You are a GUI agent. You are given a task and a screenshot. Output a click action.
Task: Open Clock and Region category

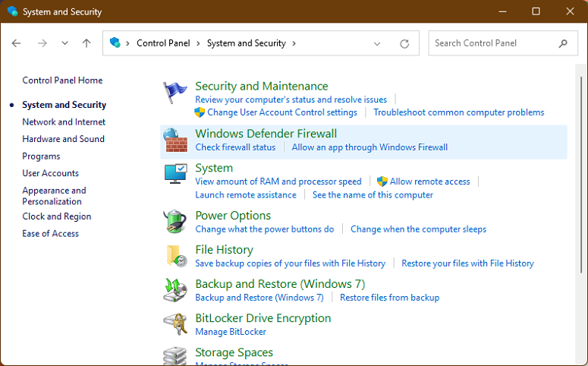coord(57,216)
